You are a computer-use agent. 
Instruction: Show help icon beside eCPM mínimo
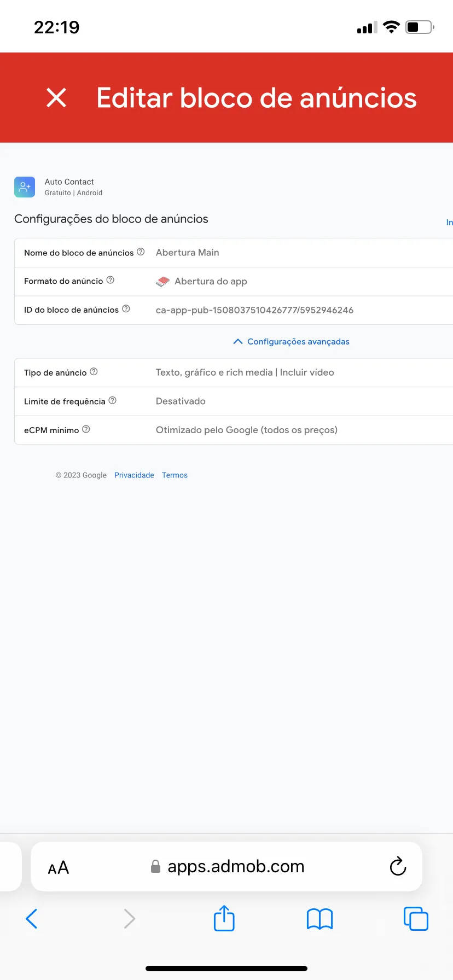86,430
